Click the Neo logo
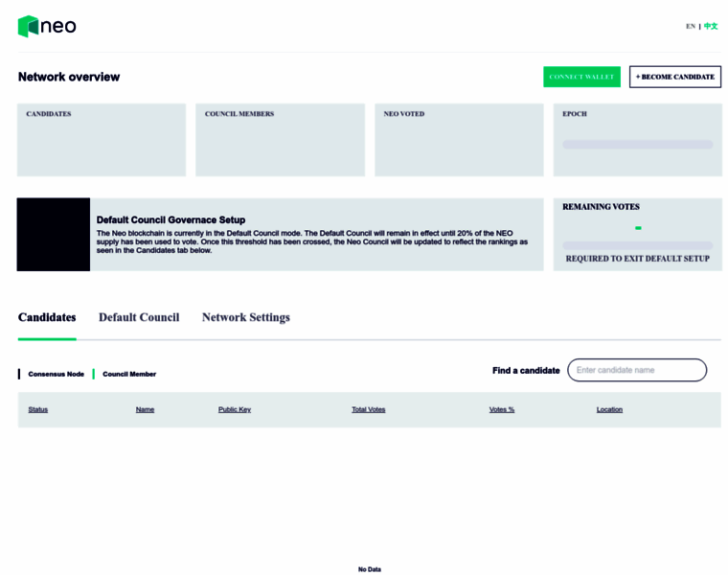Viewport: 728px width, 575px height. pos(47,26)
